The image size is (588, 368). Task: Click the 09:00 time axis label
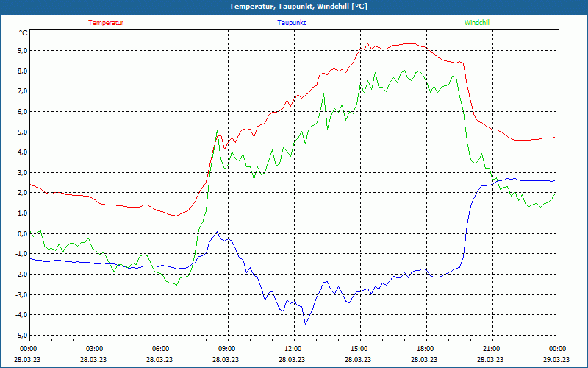(x=226, y=349)
